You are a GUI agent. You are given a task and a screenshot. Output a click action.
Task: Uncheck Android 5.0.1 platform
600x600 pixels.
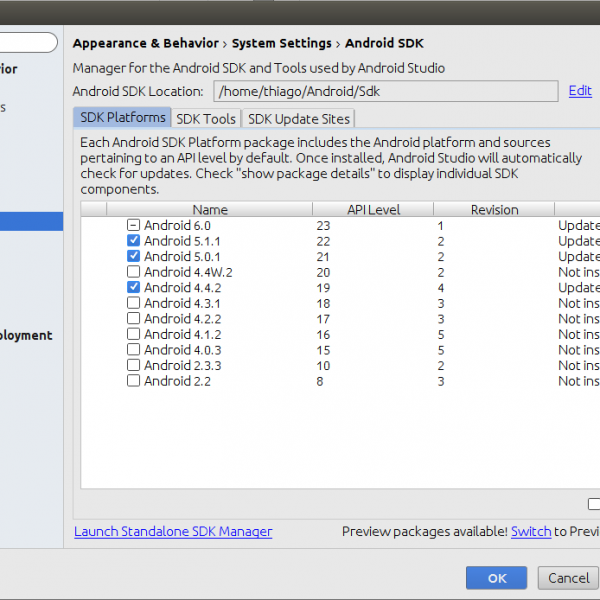[133, 256]
